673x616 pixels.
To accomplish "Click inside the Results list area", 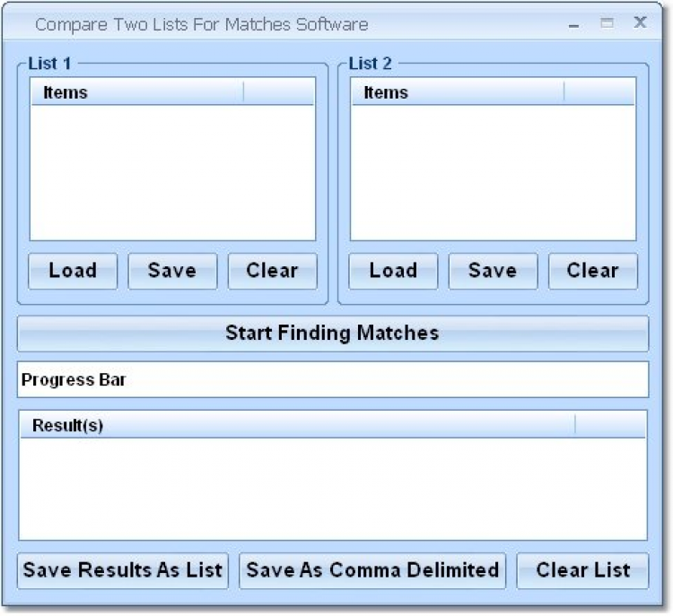I will 332,488.
